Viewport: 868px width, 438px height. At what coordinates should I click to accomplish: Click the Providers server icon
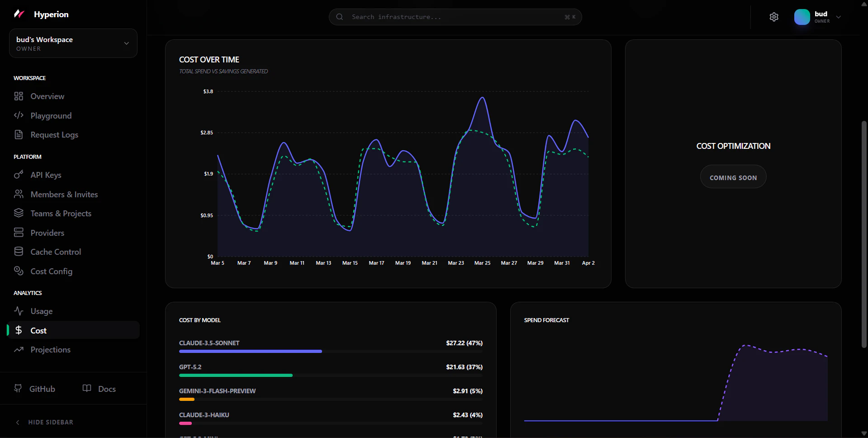click(x=19, y=233)
